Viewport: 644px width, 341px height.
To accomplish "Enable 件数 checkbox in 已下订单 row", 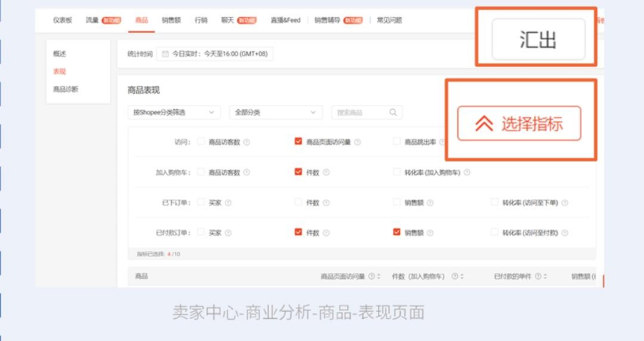I will (x=298, y=202).
